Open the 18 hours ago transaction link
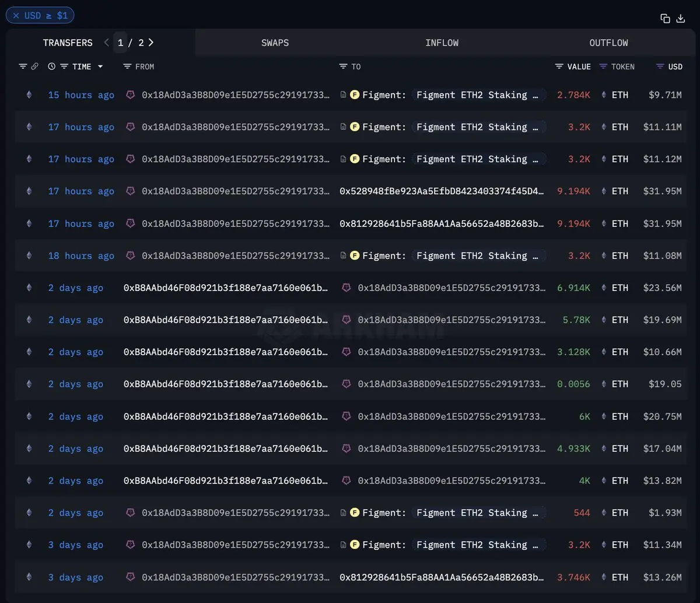 81,255
